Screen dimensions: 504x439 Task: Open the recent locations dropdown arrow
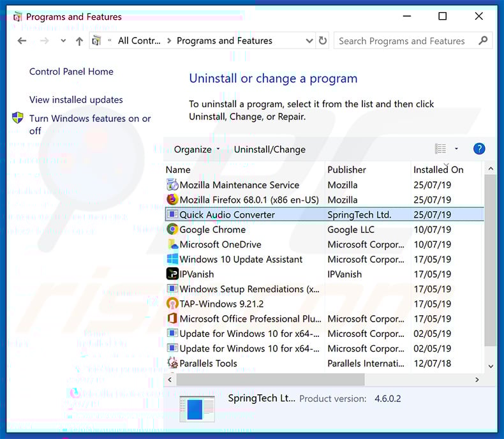point(63,41)
